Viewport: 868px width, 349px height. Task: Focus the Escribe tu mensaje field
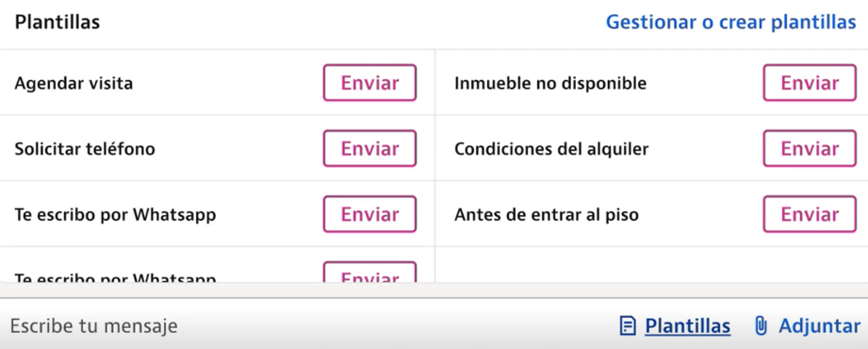pyautogui.click(x=310, y=325)
